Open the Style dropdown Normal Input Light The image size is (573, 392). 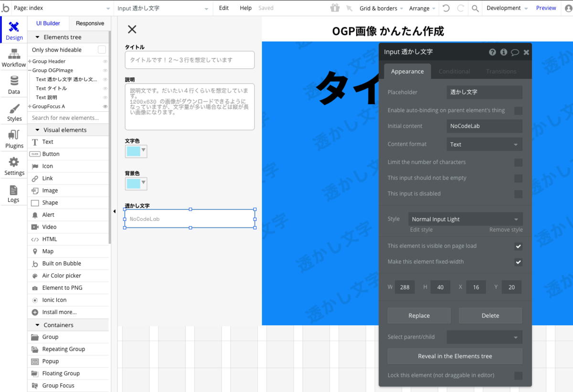pyautogui.click(x=465, y=219)
